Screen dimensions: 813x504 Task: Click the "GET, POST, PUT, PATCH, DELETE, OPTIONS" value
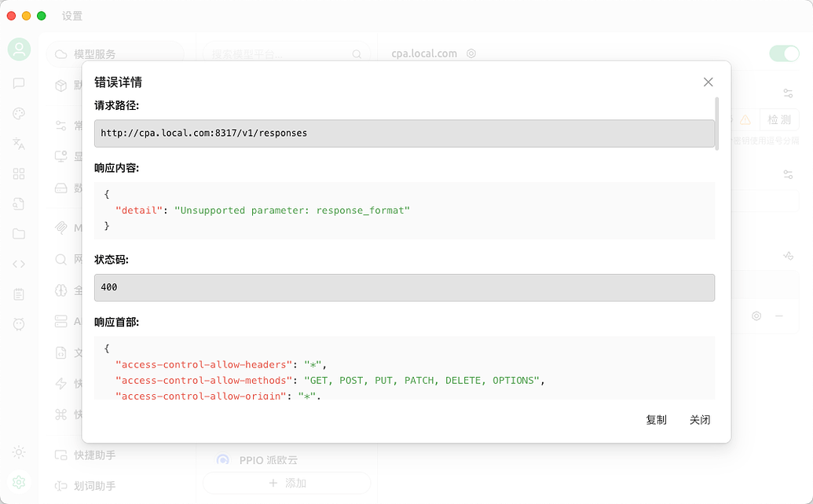(x=422, y=381)
